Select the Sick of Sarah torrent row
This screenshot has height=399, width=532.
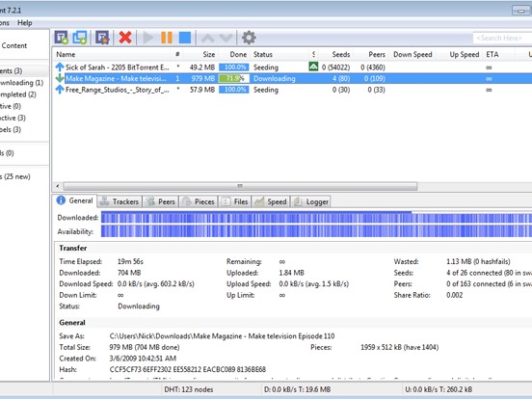click(292, 67)
